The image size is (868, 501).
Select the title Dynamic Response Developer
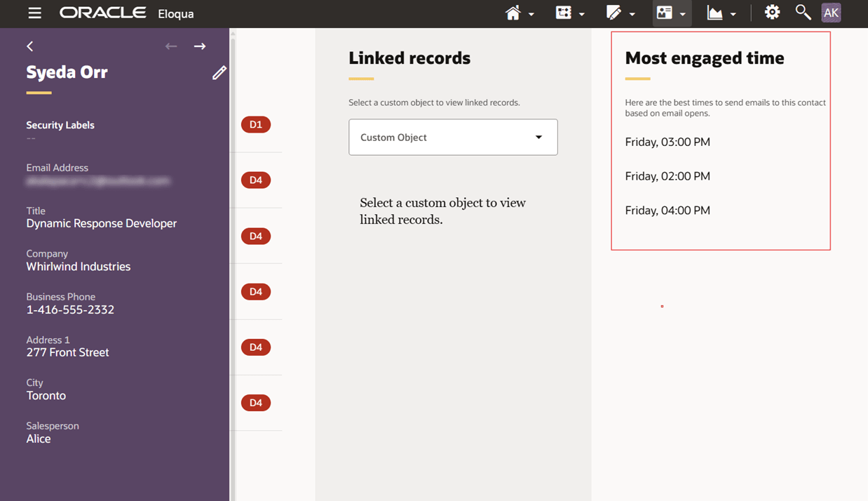pyautogui.click(x=102, y=224)
